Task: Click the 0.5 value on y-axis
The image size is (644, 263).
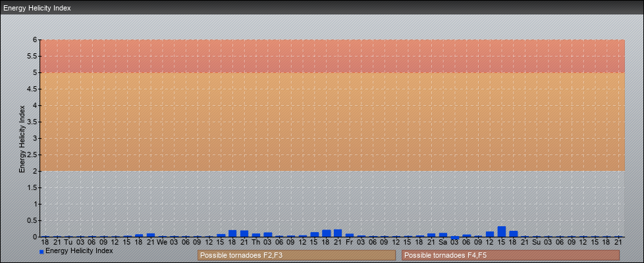Action: tap(32, 220)
